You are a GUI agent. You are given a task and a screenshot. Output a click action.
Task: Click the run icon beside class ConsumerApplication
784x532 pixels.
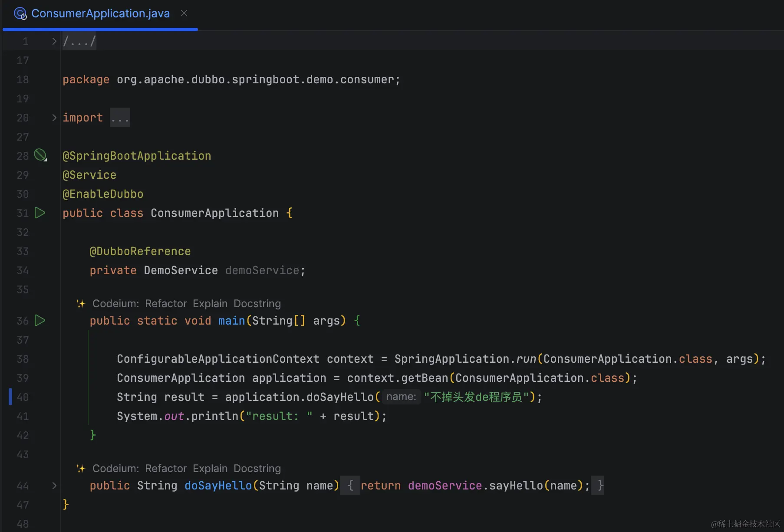pyautogui.click(x=40, y=213)
